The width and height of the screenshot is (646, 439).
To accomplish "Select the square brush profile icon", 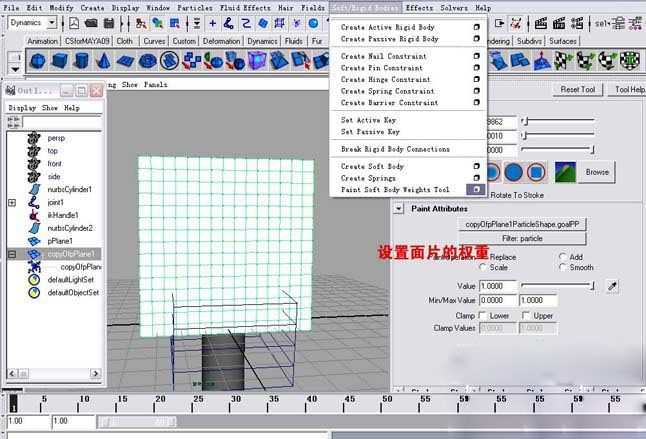I will [x=536, y=172].
